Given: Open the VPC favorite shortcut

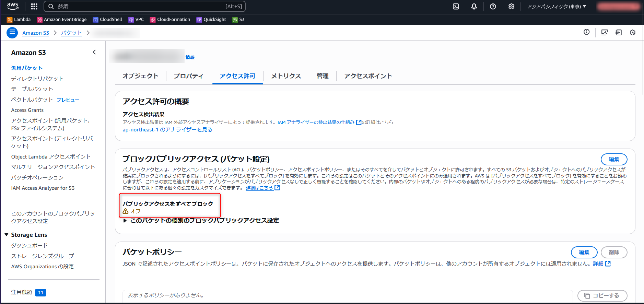Looking at the screenshot, I should (136, 20).
